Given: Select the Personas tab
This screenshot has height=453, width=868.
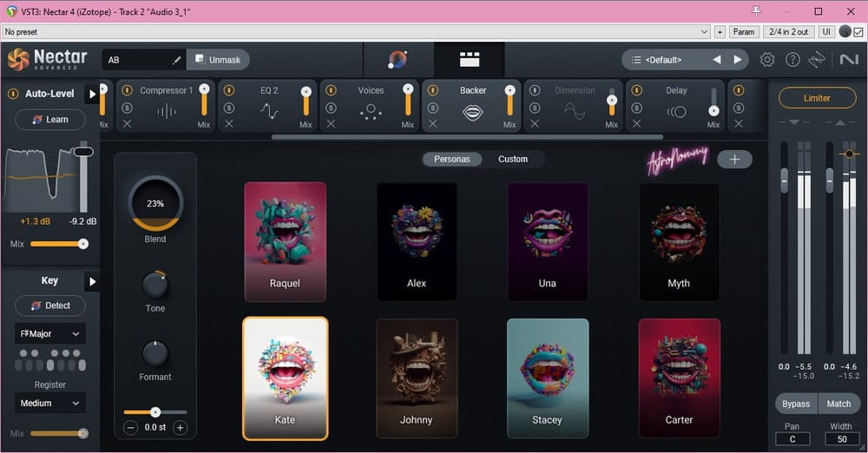Looking at the screenshot, I should (451, 159).
